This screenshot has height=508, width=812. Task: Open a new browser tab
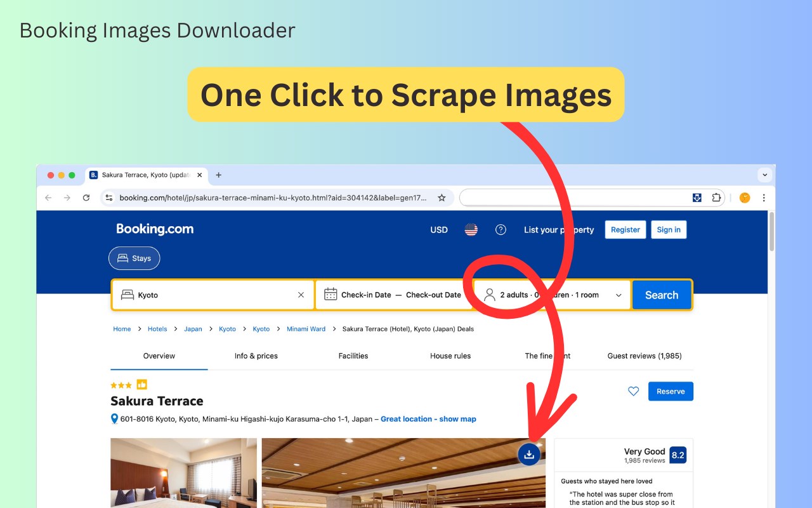pos(218,175)
